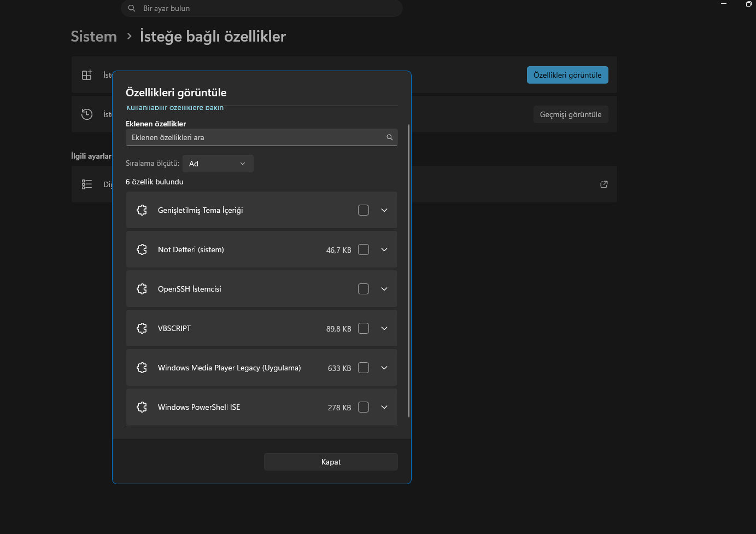Click the 89,8 KB size value
The height and width of the screenshot is (534, 756).
pos(339,329)
